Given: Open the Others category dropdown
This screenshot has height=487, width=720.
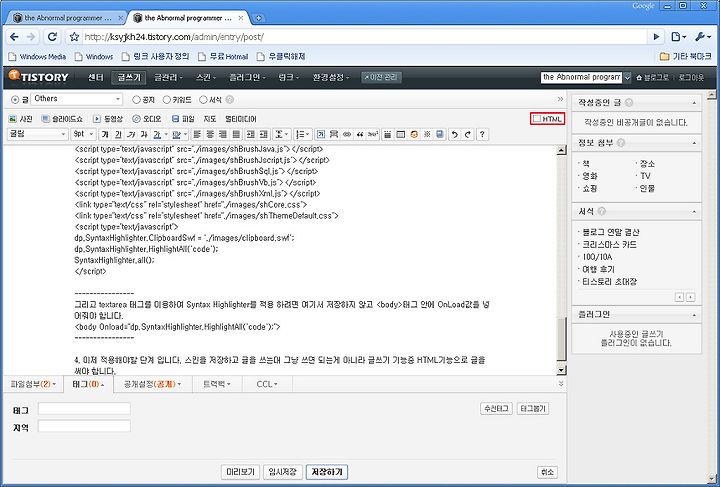Looking at the screenshot, I should click(x=77, y=99).
